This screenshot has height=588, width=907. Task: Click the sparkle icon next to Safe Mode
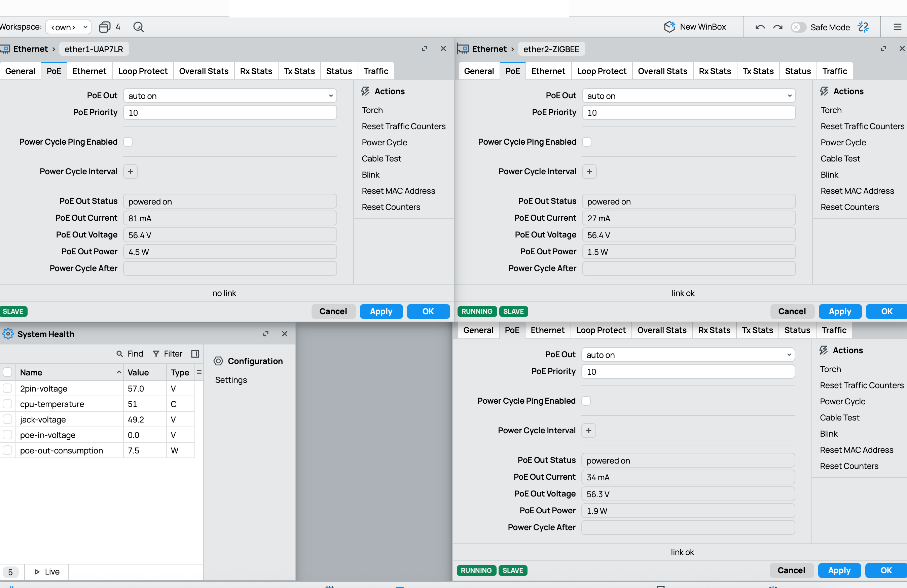(864, 27)
